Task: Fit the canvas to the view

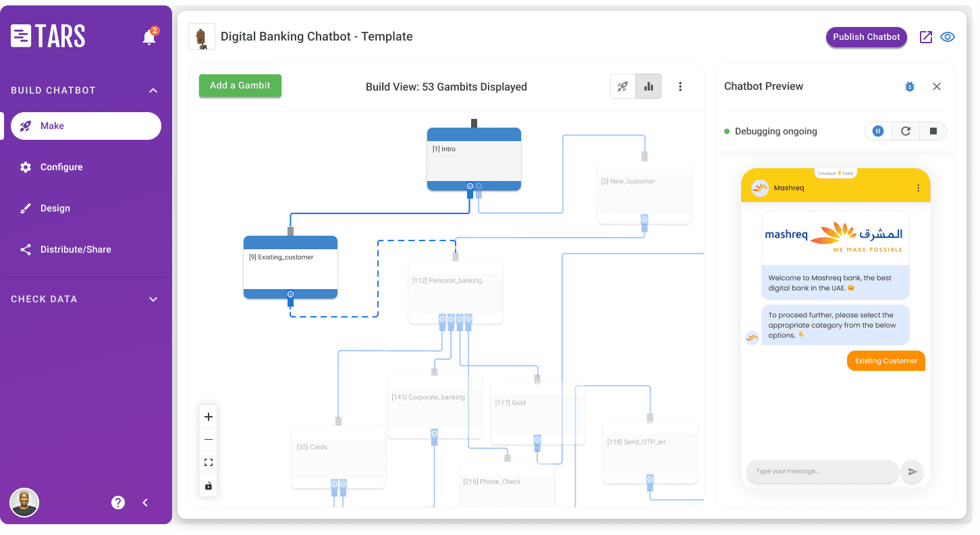Action: 209,463
